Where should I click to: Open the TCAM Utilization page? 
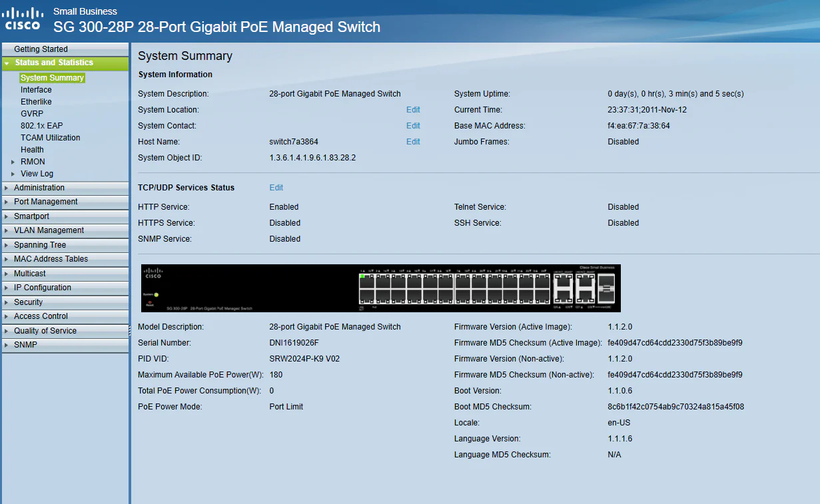pyautogui.click(x=50, y=138)
